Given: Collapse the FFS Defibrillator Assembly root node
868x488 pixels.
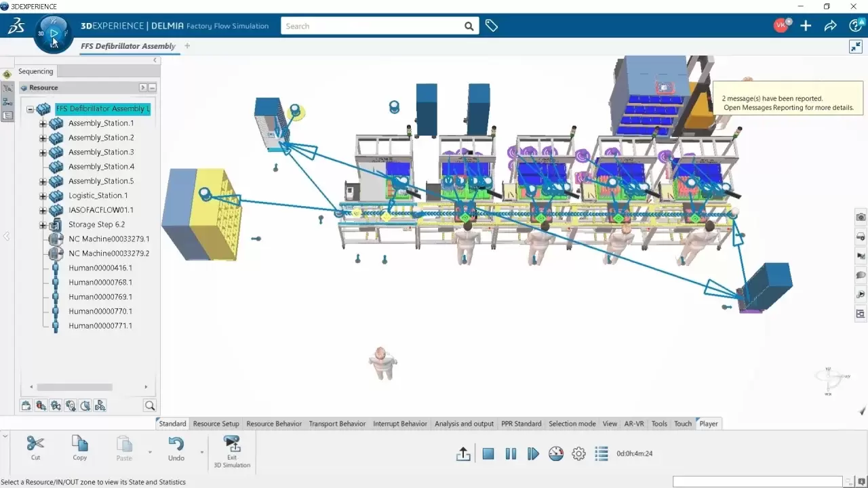Looking at the screenshot, I should pyautogui.click(x=30, y=109).
